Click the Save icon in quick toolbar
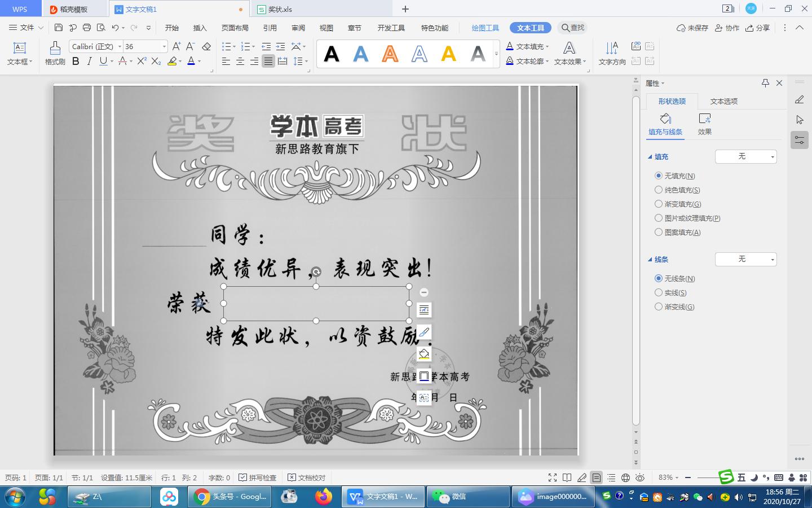This screenshot has height=508, width=812. coord(59,28)
